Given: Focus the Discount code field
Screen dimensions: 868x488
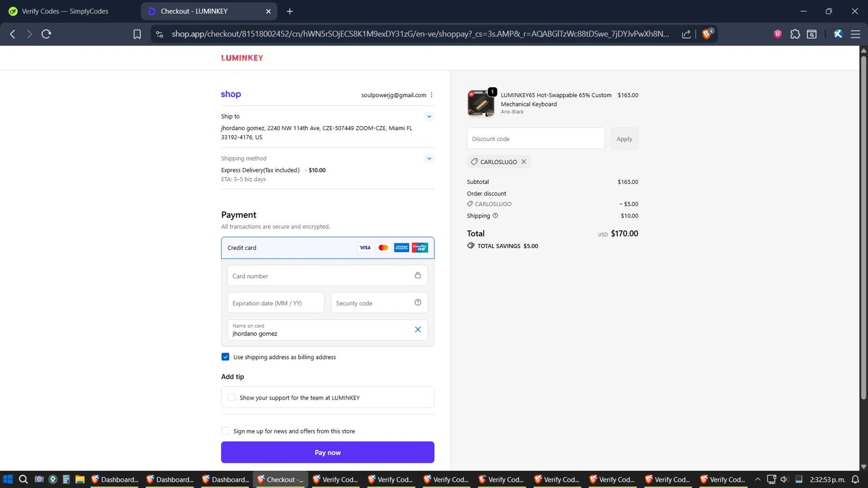Looking at the screenshot, I should [536, 139].
